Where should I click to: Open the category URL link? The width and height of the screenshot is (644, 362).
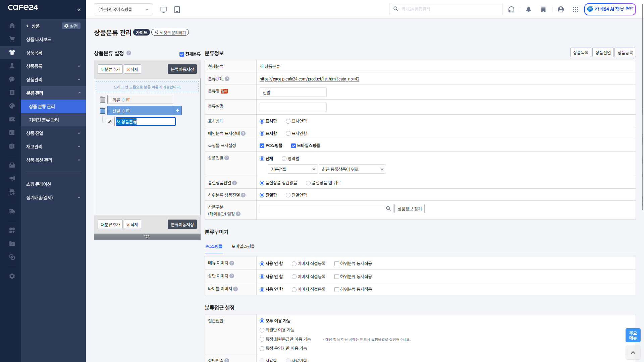click(309, 79)
